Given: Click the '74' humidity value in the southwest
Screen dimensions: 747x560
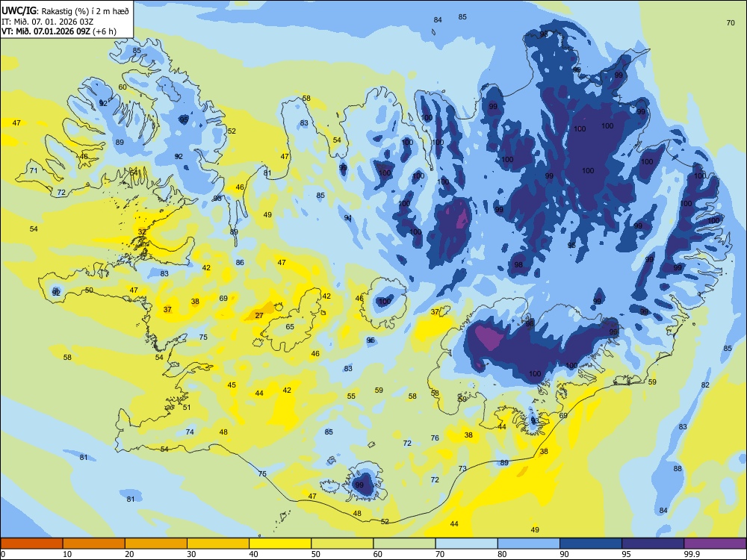Looking at the screenshot, I should tap(190, 432).
